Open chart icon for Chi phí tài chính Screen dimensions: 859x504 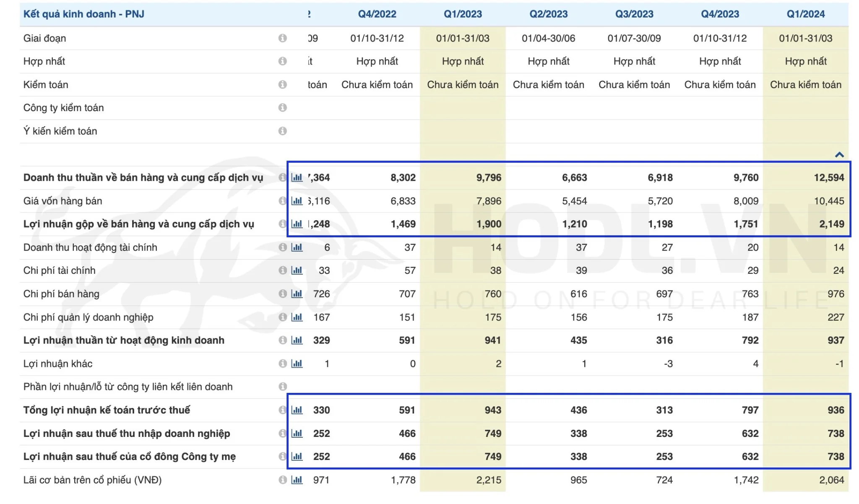tap(297, 270)
